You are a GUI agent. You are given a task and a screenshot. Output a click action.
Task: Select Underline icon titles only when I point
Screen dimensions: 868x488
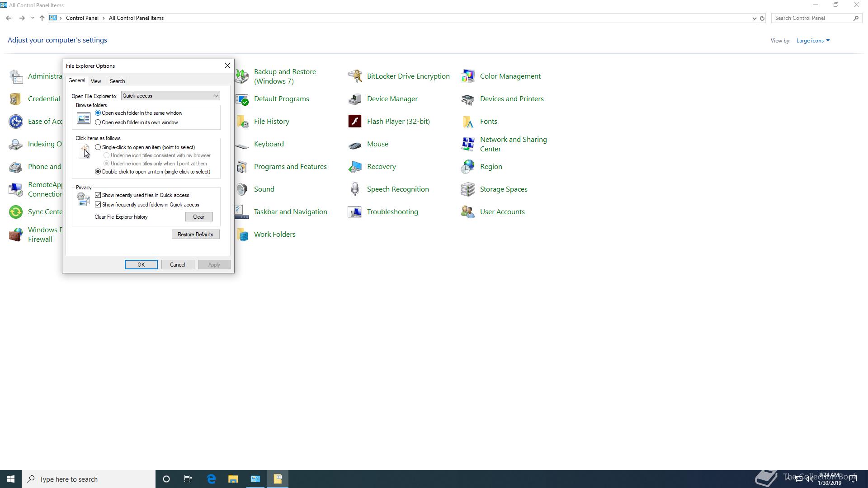(156, 164)
